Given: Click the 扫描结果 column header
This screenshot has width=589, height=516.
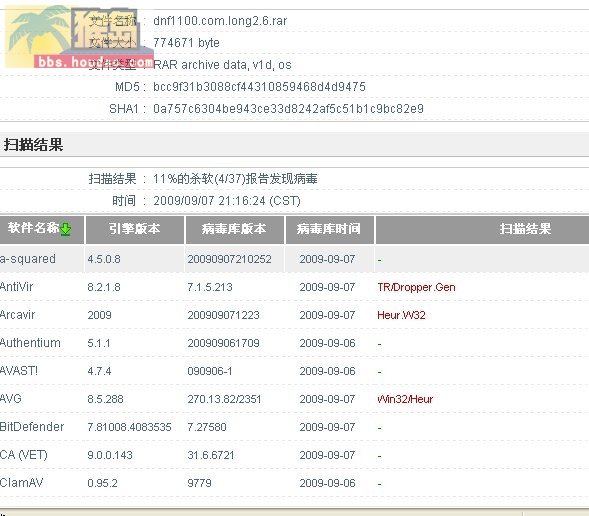Looking at the screenshot, I should click(525, 229).
